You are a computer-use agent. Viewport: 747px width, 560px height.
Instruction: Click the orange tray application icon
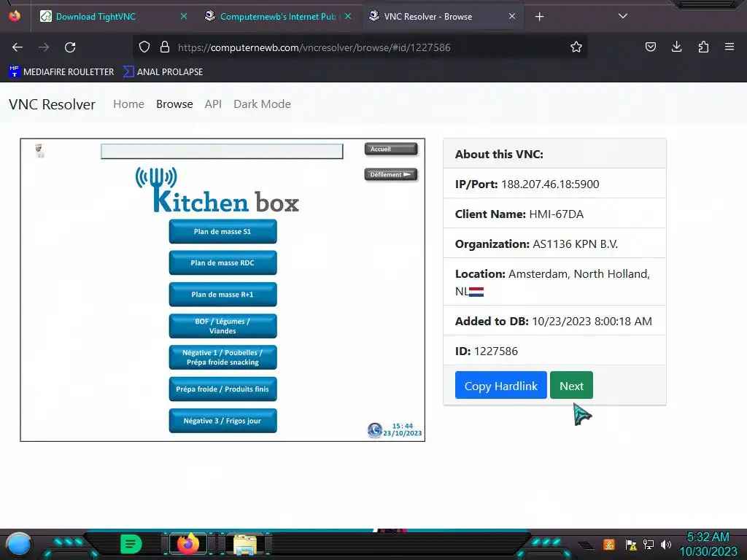pos(609,544)
